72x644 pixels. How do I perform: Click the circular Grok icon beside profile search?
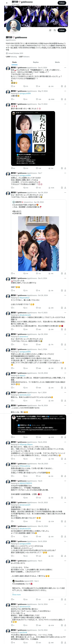[x=50, y=30]
